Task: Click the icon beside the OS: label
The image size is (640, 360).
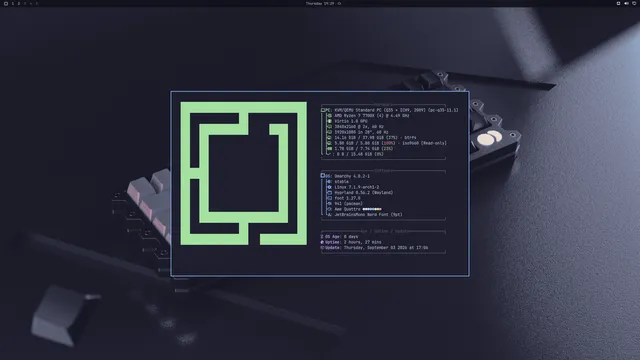Action: (x=322, y=176)
